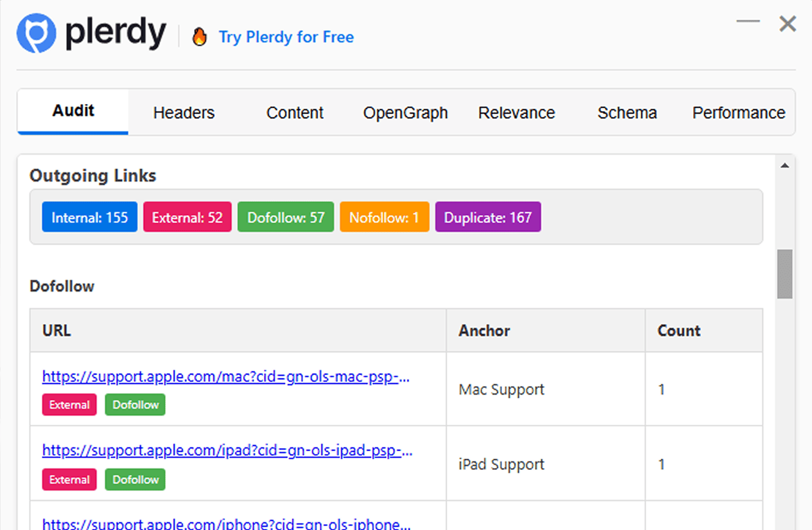
Task: Enable the Dofollow: 57 filter
Action: point(285,217)
